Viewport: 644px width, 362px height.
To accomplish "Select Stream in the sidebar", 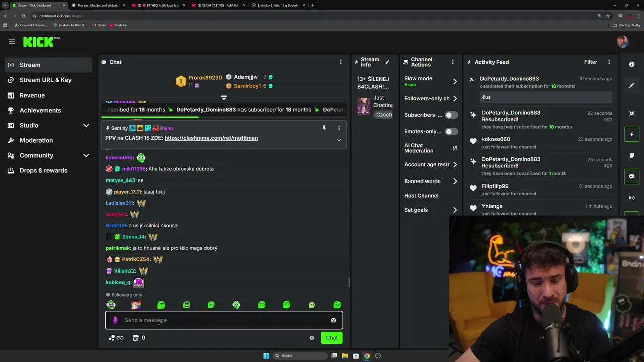I will click(x=49, y=65).
